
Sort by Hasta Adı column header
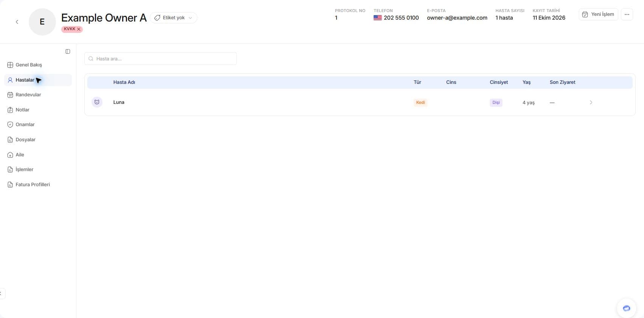tap(124, 82)
